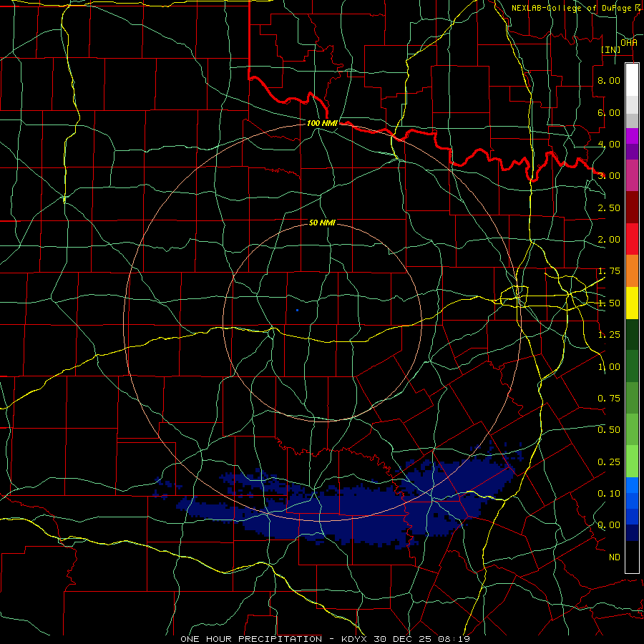This screenshot has height=644, width=644.
Task: Click the 100 NMI range ring label
Action: click(x=322, y=123)
